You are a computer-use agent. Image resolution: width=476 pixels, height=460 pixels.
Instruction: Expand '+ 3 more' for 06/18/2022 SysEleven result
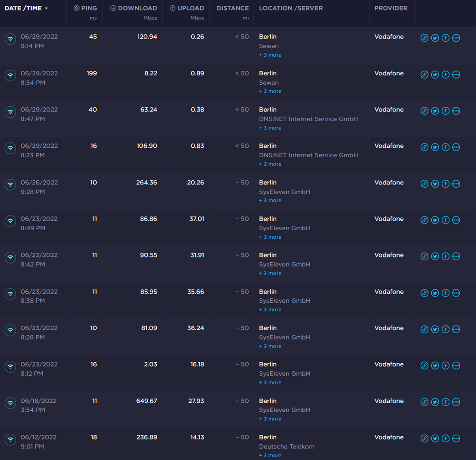click(x=270, y=419)
